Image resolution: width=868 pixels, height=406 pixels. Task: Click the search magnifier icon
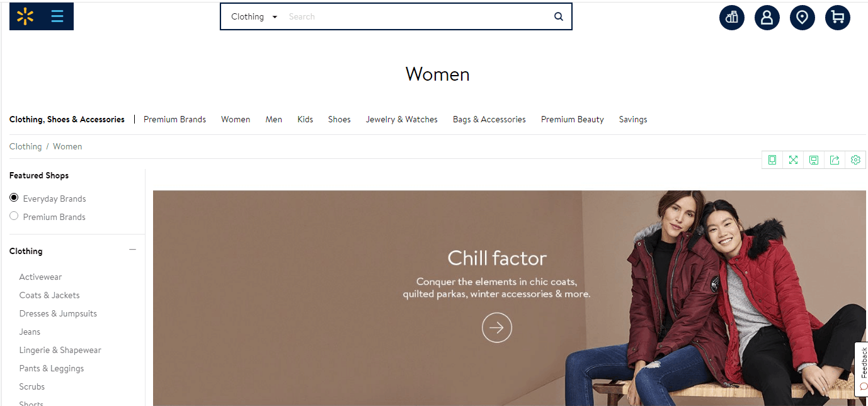coord(559,17)
